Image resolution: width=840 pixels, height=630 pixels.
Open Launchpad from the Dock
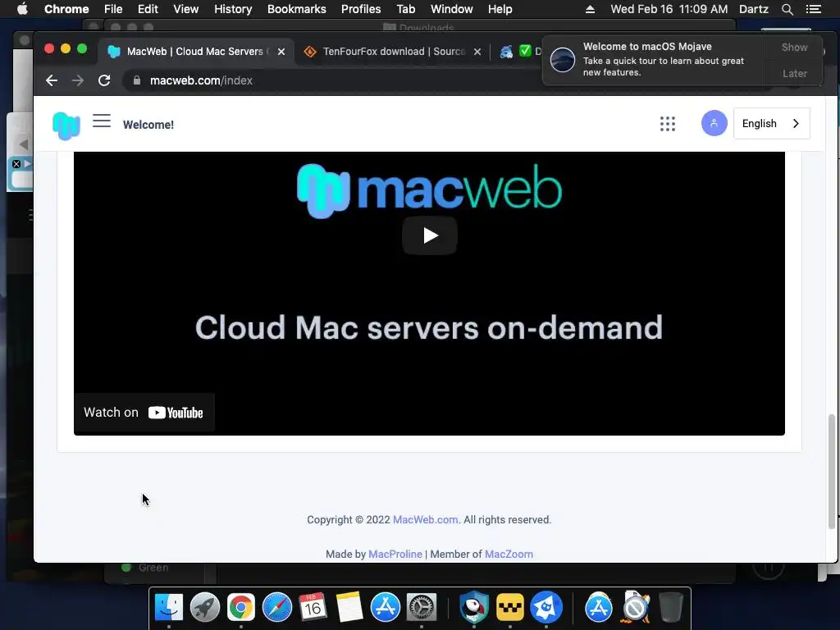click(x=204, y=608)
